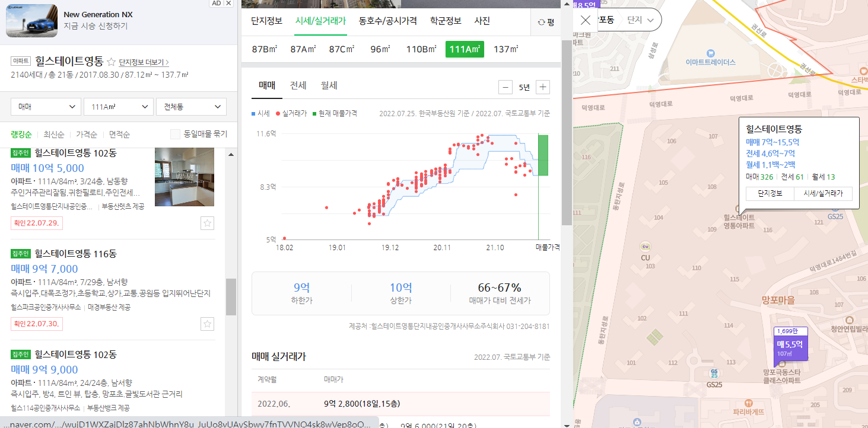Open the 111A㎡ area dropdown

click(x=119, y=107)
